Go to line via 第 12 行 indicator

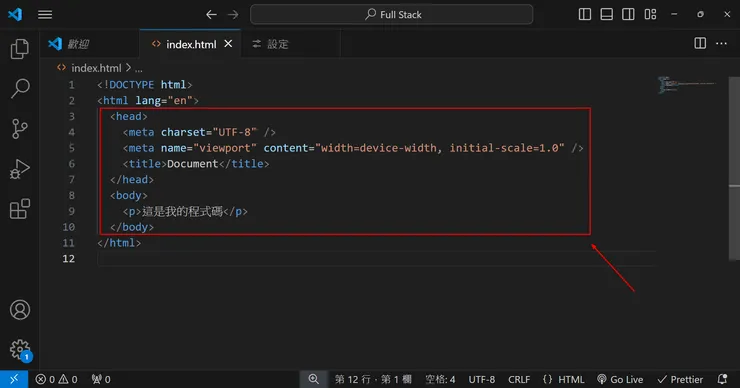(x=373, y=380)
